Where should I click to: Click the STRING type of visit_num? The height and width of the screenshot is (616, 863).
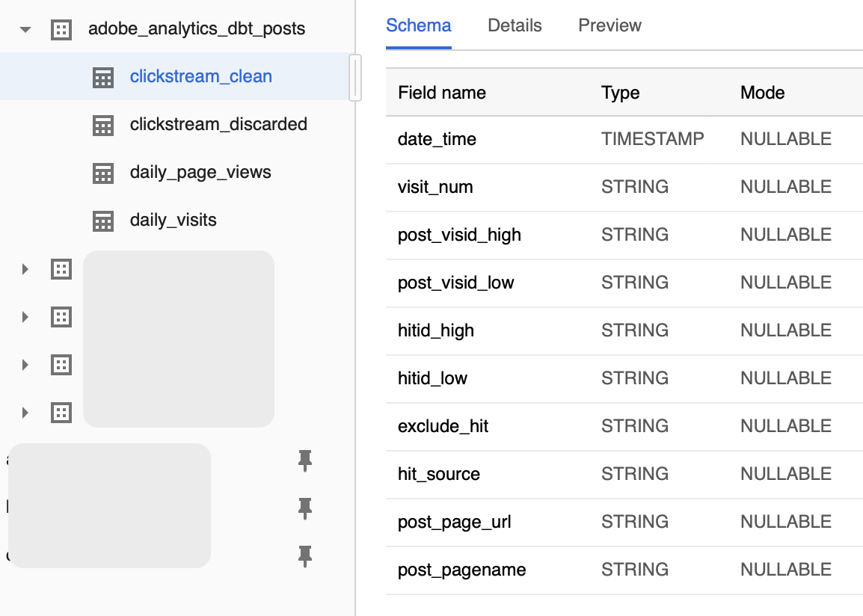[x=635, y=187]
